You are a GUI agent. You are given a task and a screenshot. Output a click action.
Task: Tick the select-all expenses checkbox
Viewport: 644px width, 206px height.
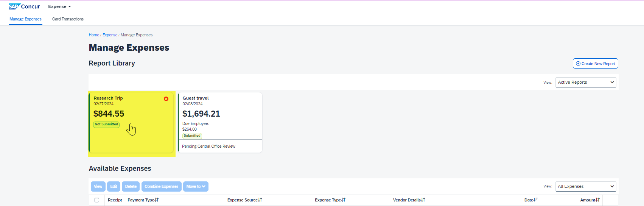97,200
